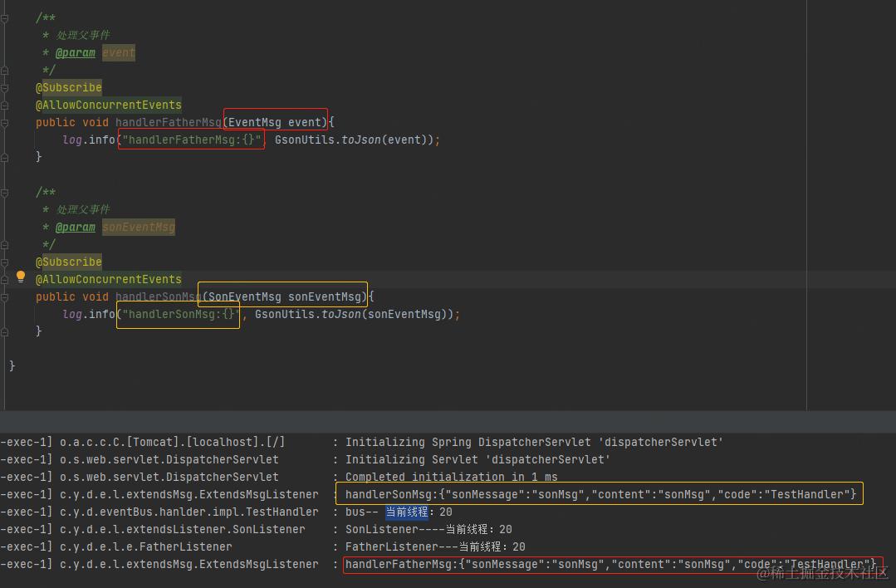896x588 pixels.
Task: Click c.y.d.e.l.extendsListener.SonListener logger name
Action: tap(183, 530)
